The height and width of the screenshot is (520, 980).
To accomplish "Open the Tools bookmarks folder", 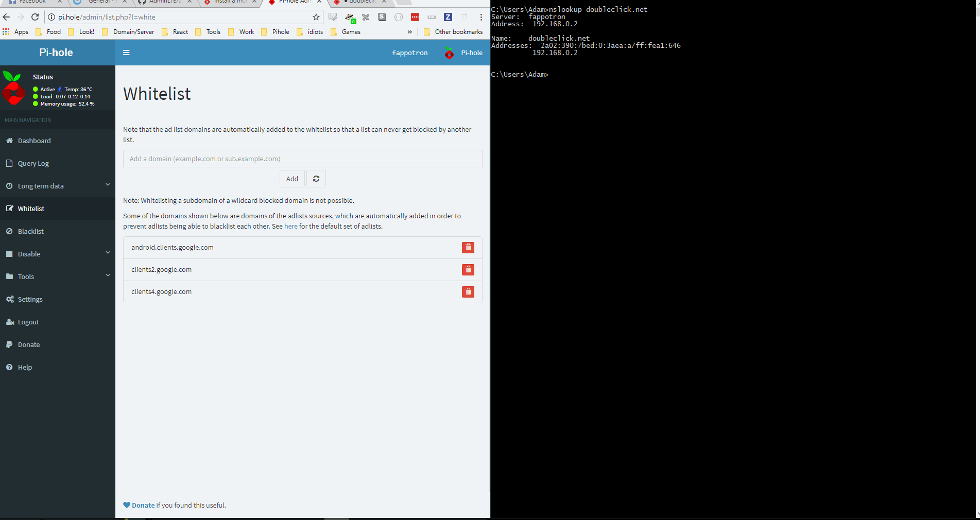I will point(208,32).
